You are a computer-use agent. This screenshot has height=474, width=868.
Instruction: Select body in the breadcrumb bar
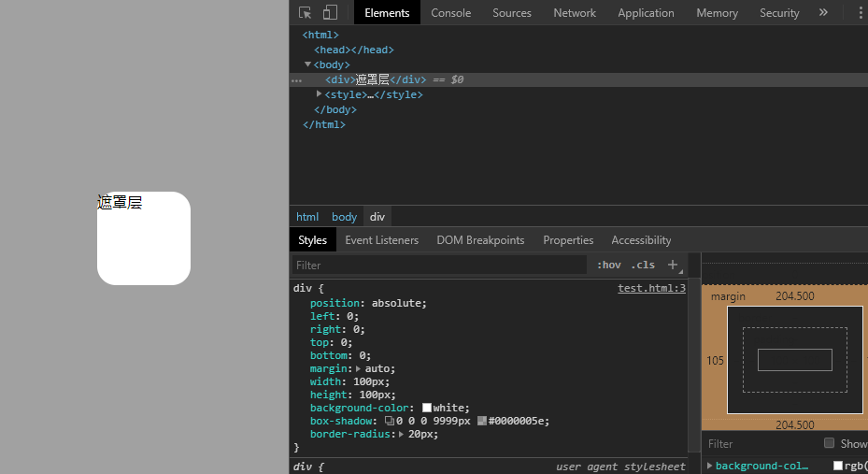click(344, 217)
